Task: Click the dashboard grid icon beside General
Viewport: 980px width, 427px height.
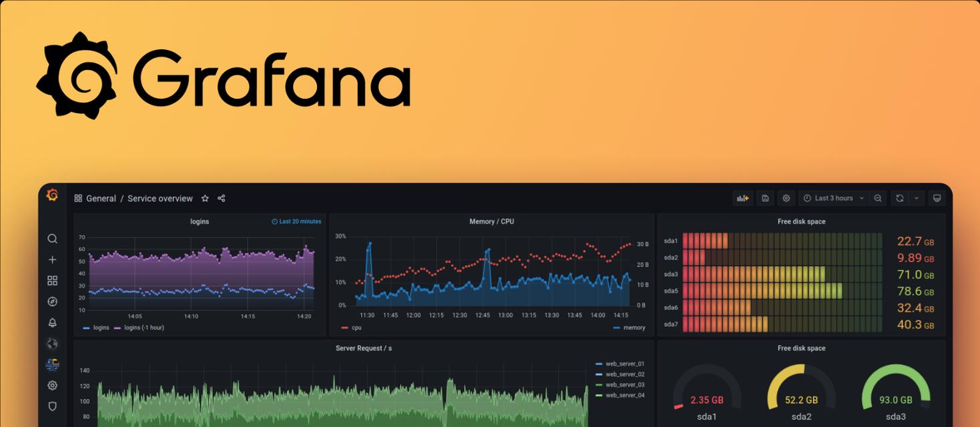Action: coord(78,198)
